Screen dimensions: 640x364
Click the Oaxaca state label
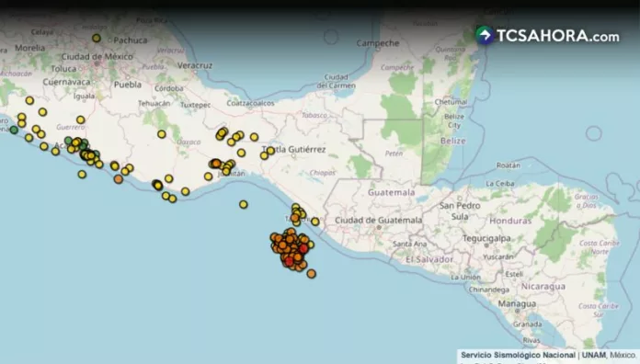(x=189, y=142)
